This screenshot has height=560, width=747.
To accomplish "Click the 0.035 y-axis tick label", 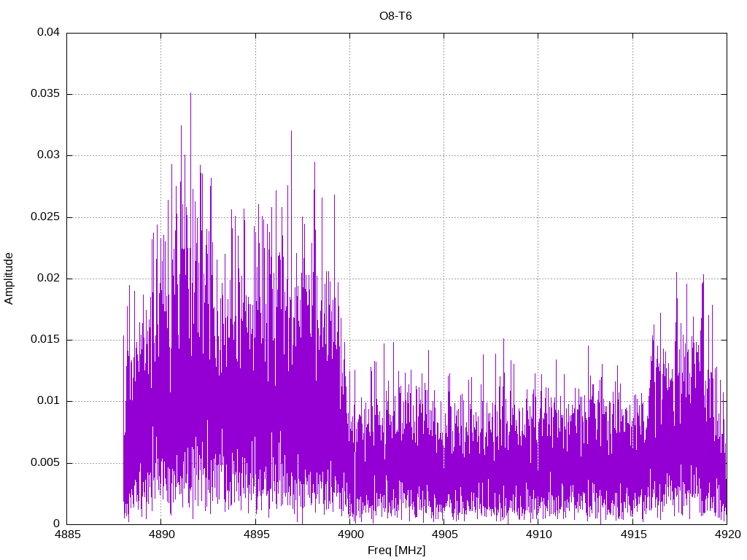I will pos(45,94).
